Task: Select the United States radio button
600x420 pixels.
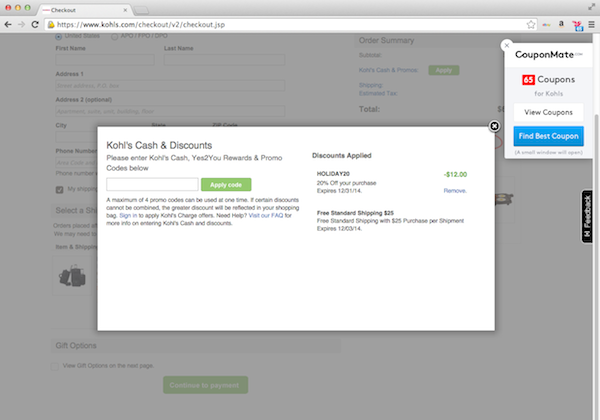Action: click(59, 36)
